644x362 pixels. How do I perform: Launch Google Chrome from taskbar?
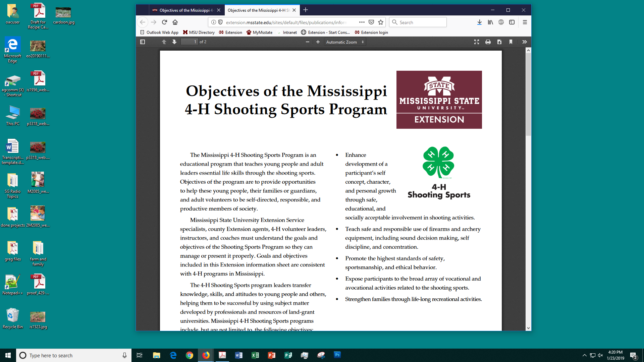(x=190, y=355)
